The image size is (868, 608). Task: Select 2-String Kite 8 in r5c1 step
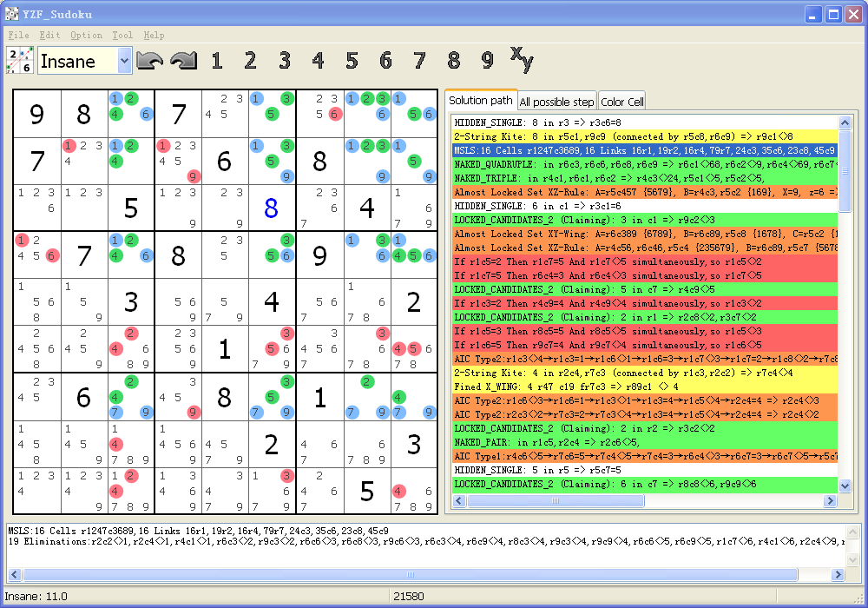click(x=645, y=136)
